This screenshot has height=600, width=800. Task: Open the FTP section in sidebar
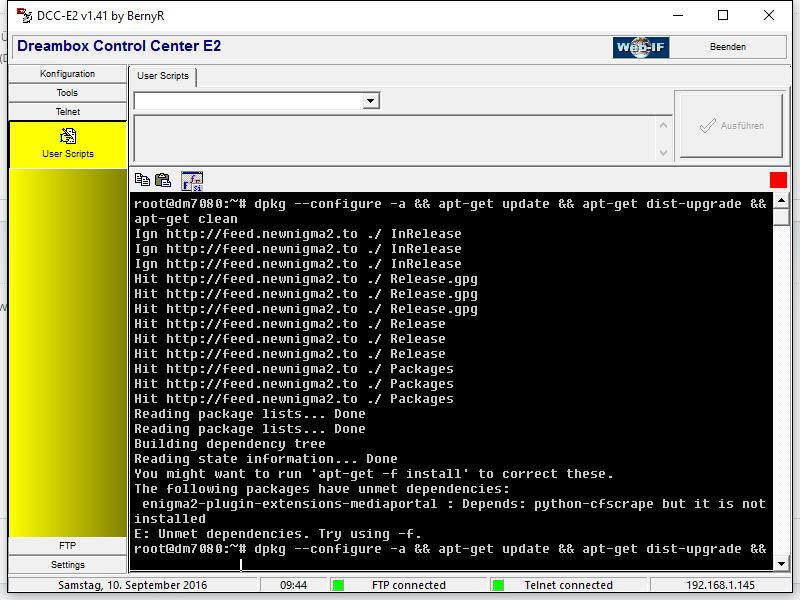click(x=68, y=546)
